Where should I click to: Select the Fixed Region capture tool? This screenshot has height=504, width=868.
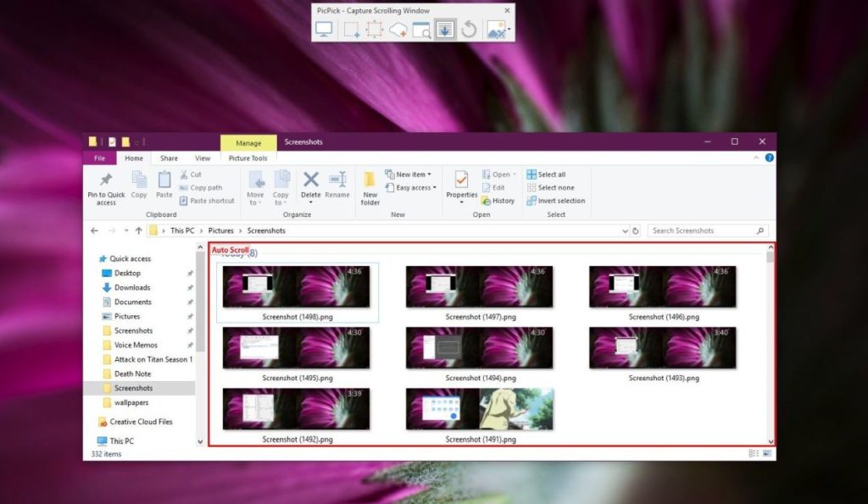[x=374, y=28]
